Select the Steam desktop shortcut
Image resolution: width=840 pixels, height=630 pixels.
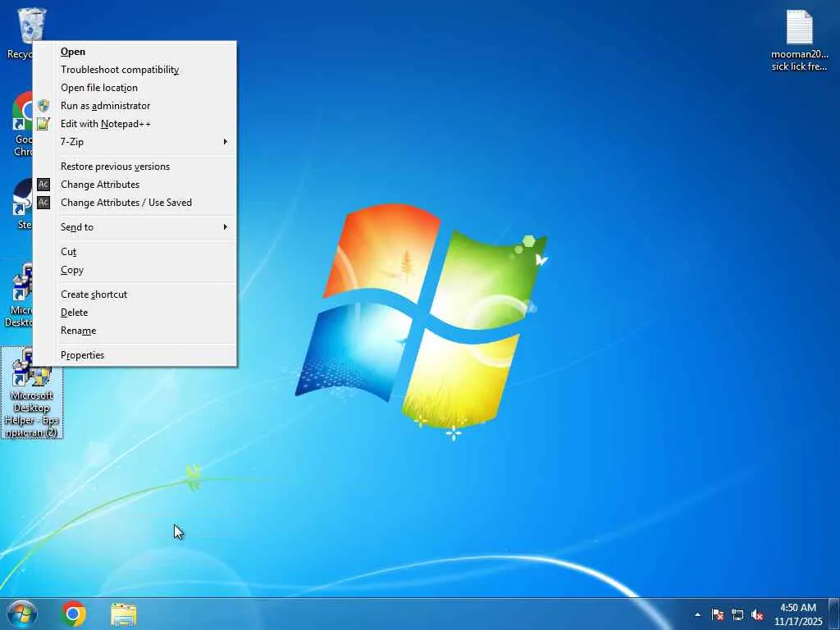(x=22, y=204)
